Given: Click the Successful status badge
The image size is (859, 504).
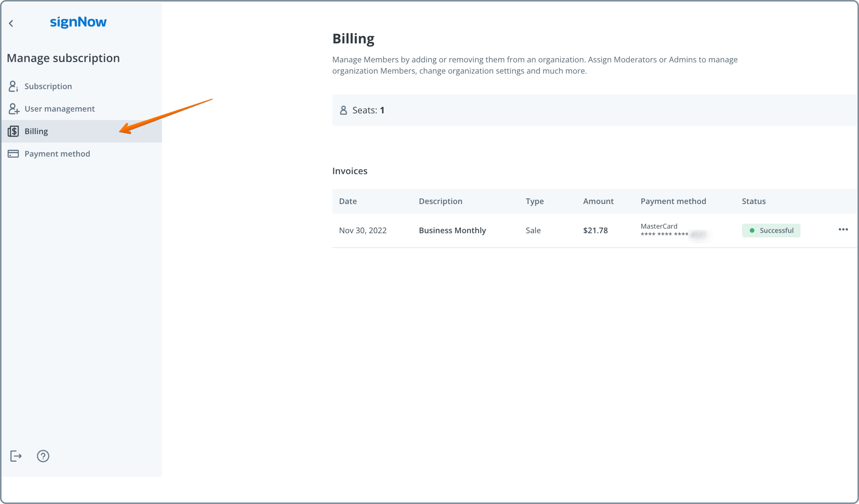Looking at the screenshot, I should point(771,230).
